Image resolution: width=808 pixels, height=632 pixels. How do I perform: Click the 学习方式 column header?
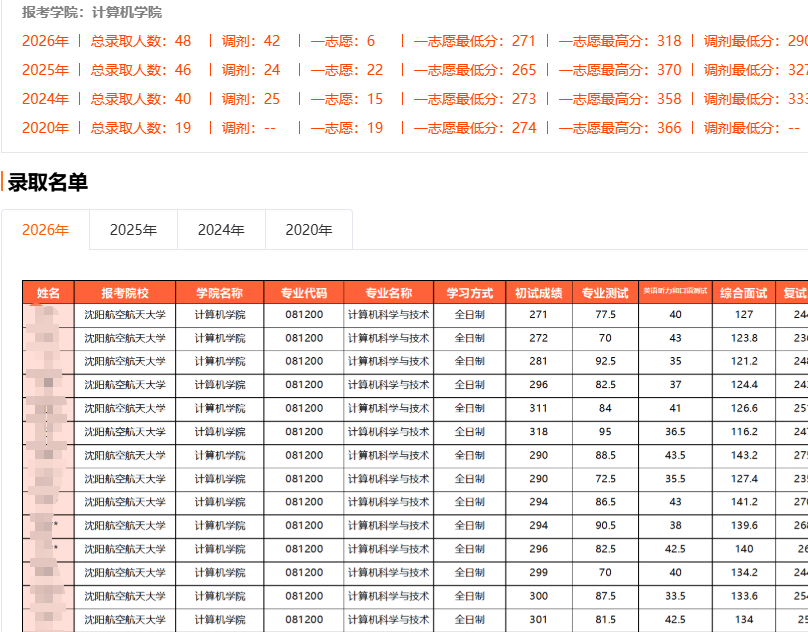(x=469, y=293)
